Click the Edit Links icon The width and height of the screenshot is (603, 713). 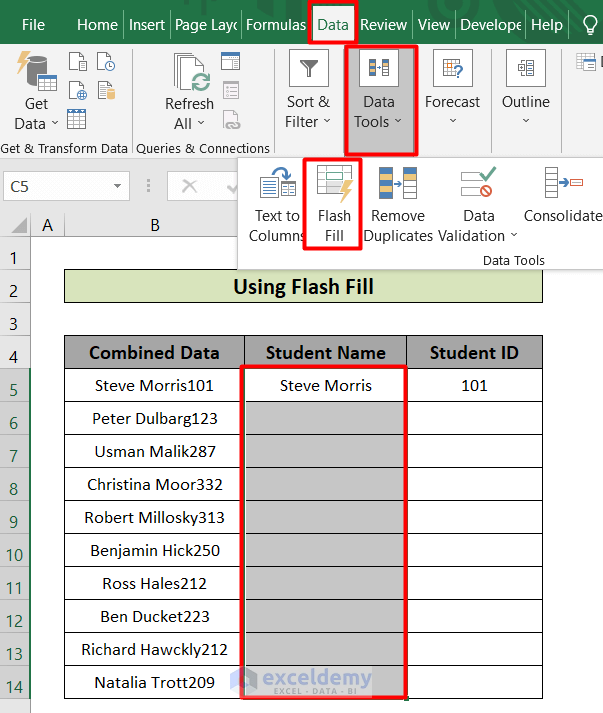(231, 120)
